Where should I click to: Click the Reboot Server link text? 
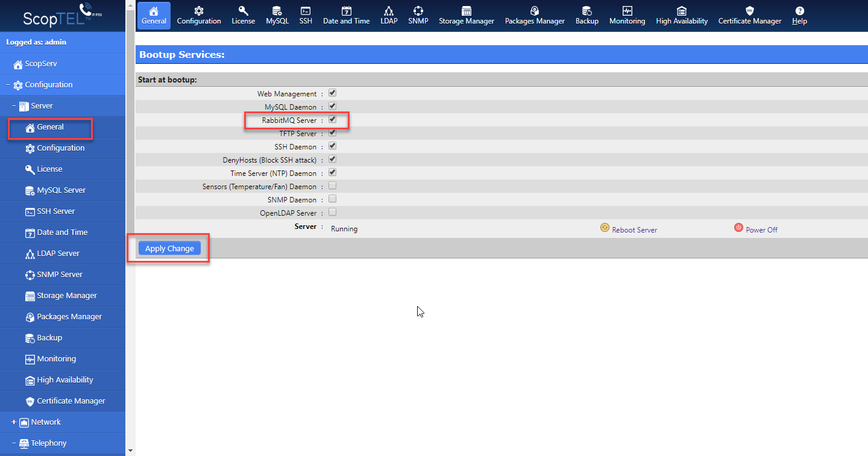[x=634, y=230]
